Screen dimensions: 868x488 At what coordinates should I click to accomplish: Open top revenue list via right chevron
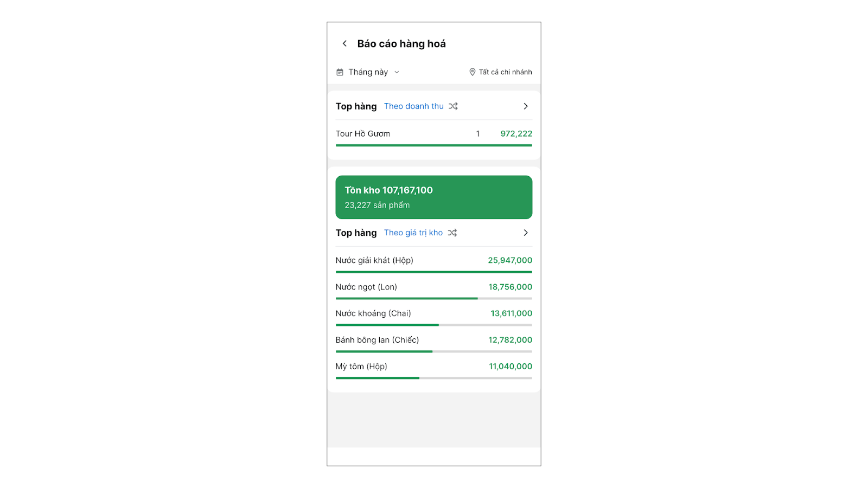pyautogui.click(x=525, y=106)
